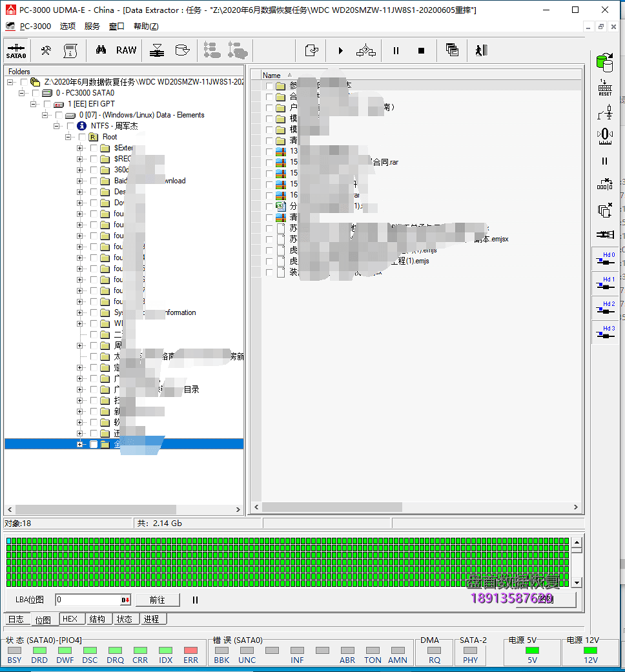Click the step-by-step flowchart icon
625x672 pixels.
coord(365,50)
